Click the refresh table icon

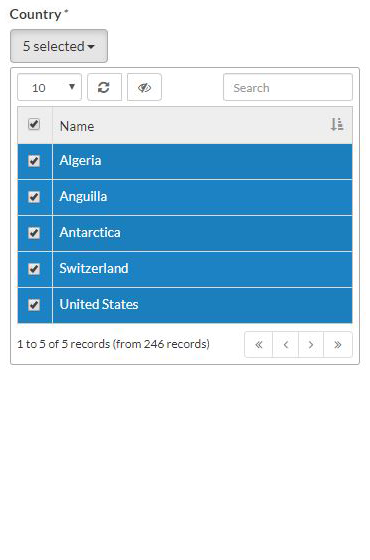(104, 87)
